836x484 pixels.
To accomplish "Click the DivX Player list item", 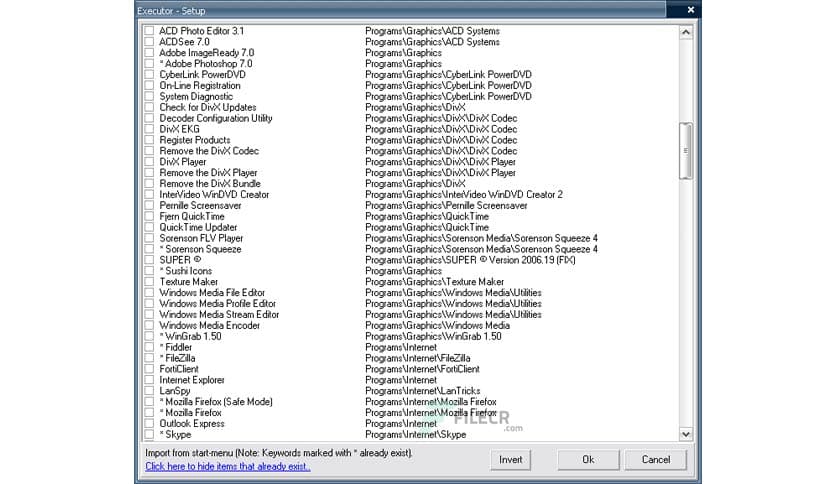I will click(182, 162).
